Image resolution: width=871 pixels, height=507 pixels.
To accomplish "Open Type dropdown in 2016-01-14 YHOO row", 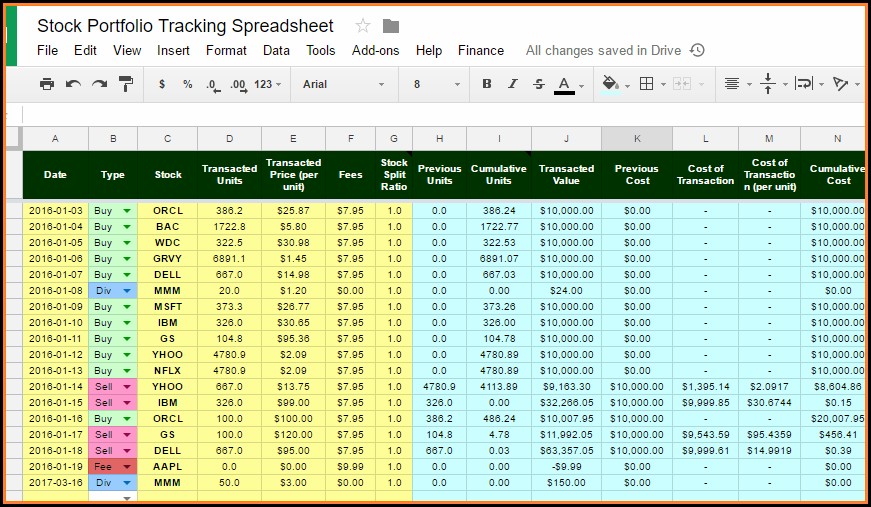I will [127, 387].
